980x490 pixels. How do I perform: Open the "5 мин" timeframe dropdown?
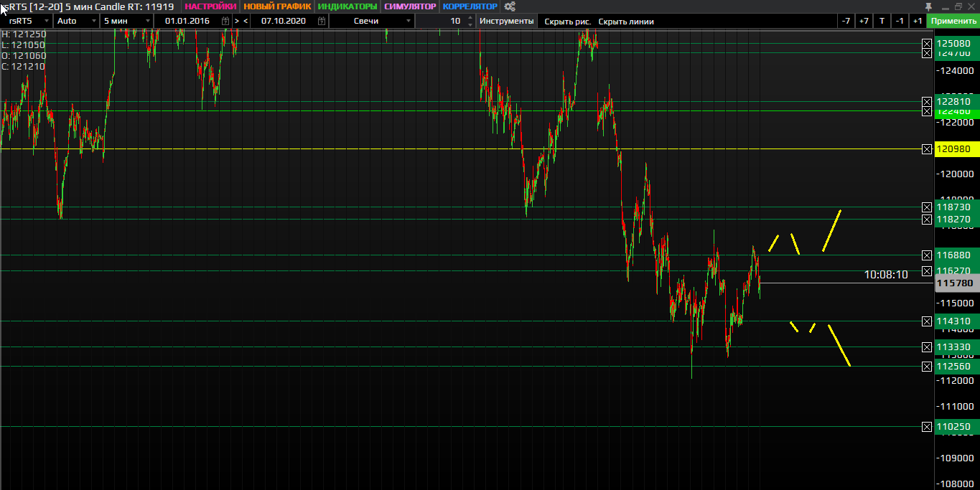coord(147,21)
